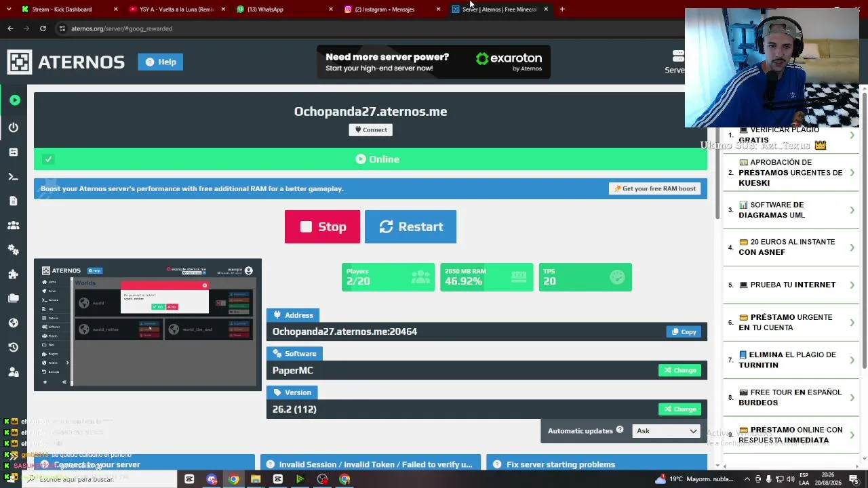Open the Server page from the sidebar power icon

14,127
